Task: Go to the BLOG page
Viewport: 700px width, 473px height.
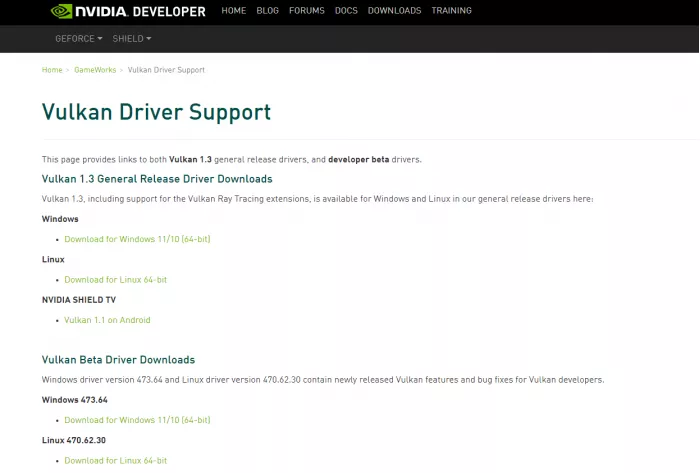Action: tap(267, 11)
